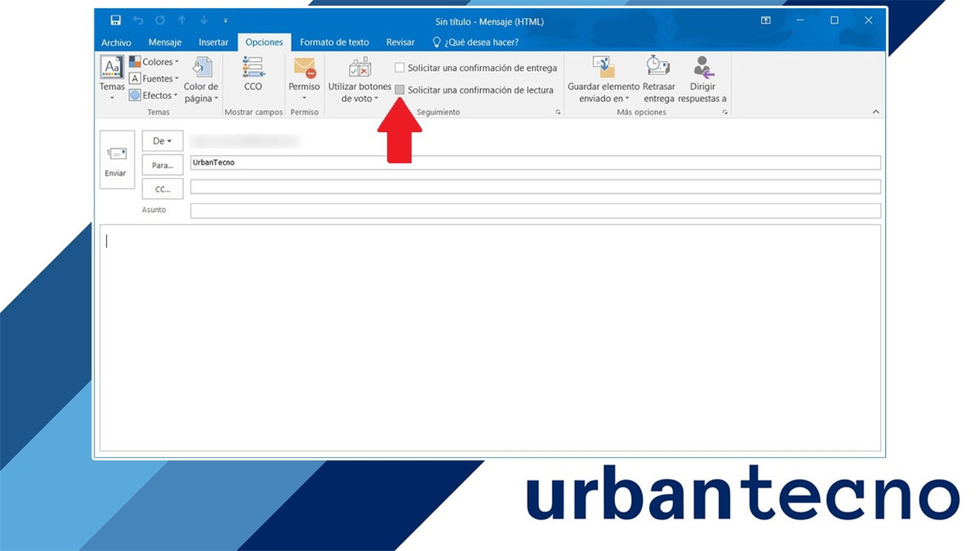Open Guardar elemento enviado en menu
This screenshot has width=980, height=551.
604,80
